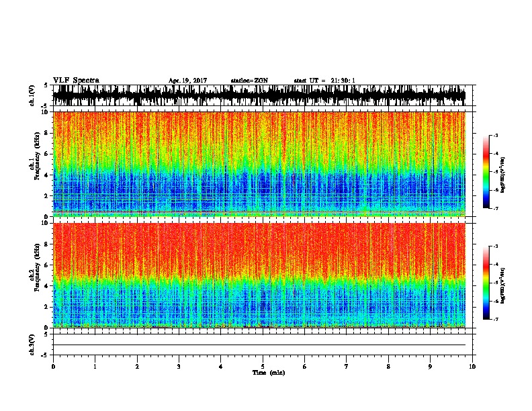Click inside the ch.2 spectrogram panel
The image size is (532, 411).
[x=259, y=275]
